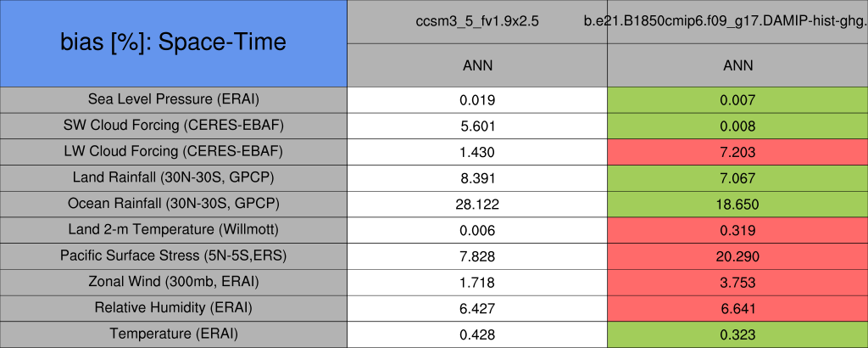Open the SW Cloud Forcing (CERES-EBAF) row
The height and width of the screenshot is (348, 868).
[173, 126]
